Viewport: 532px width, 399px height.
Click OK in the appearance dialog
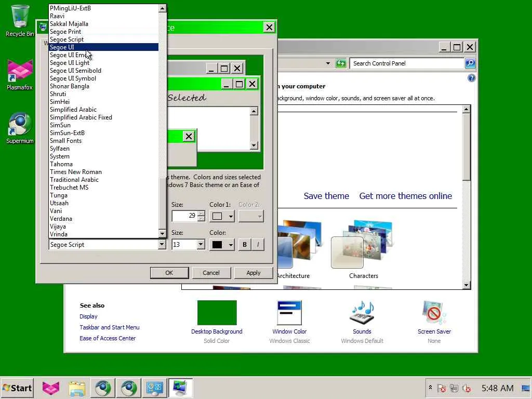pyautogui.click(x=169, y=273)
